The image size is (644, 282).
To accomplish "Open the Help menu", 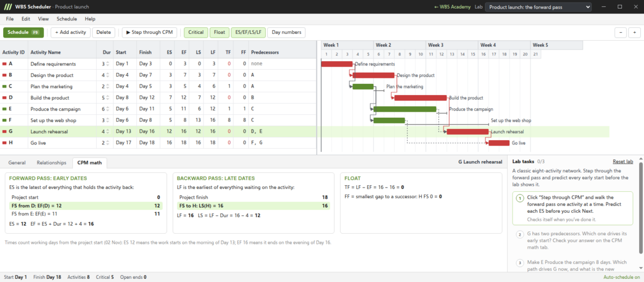I will tap(90, 19).
